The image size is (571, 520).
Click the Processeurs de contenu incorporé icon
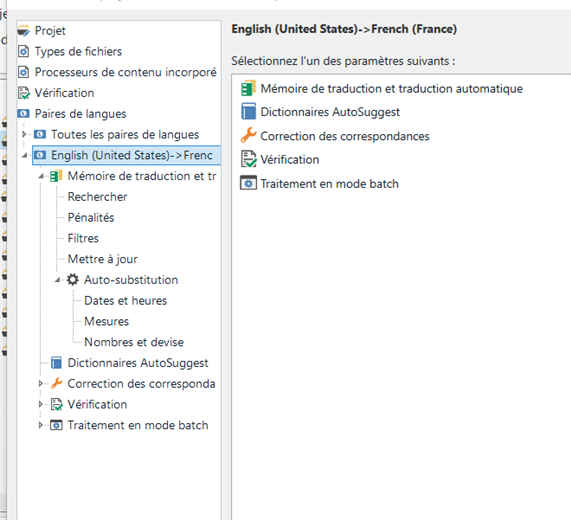pyautogui.click(x=24, y=72)
